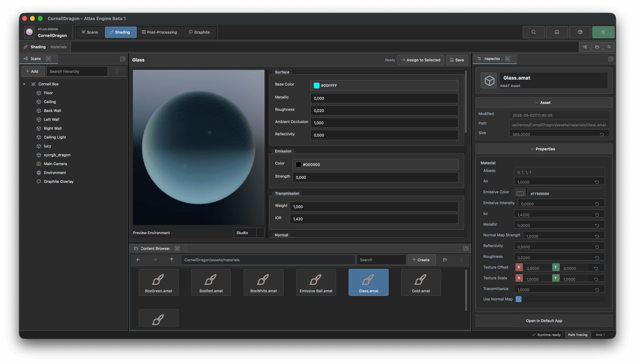Image resolution: width=635 pixels, height=364 pixels.
Task: Reset the Transmittance value
Action: (x=597, y=290)
